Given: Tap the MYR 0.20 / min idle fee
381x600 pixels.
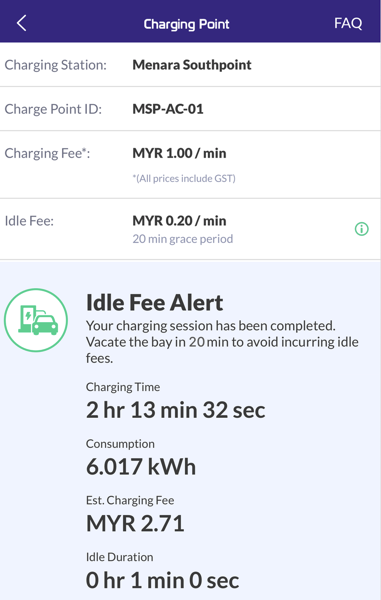Looking at the screenshot, I should click(179, 221).
